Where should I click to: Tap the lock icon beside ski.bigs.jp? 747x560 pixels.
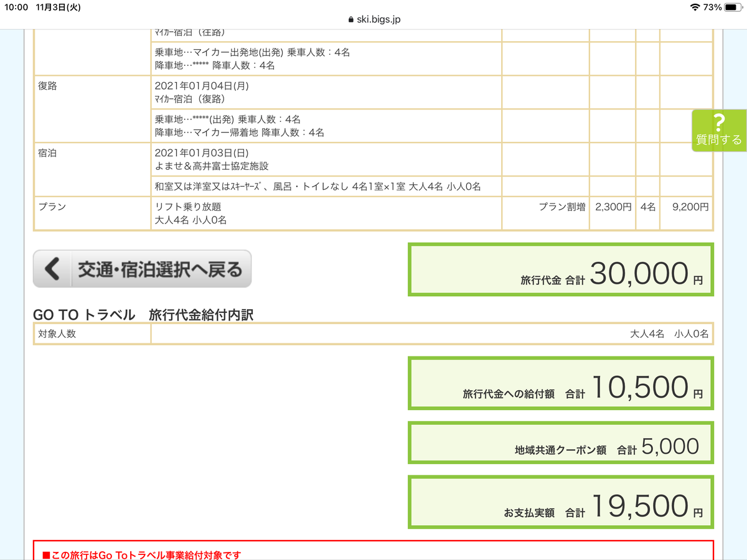(350, 19)
